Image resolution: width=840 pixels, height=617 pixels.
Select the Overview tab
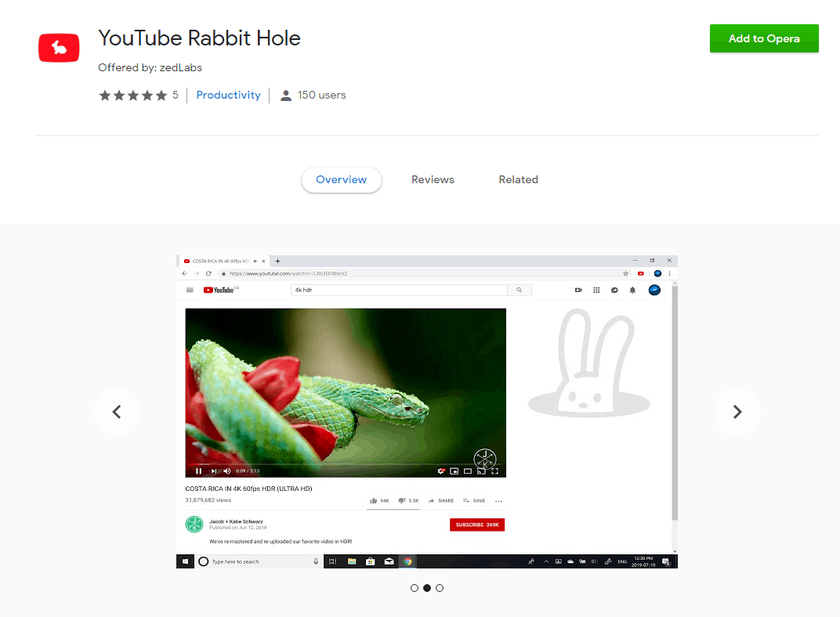click(341, 179)
